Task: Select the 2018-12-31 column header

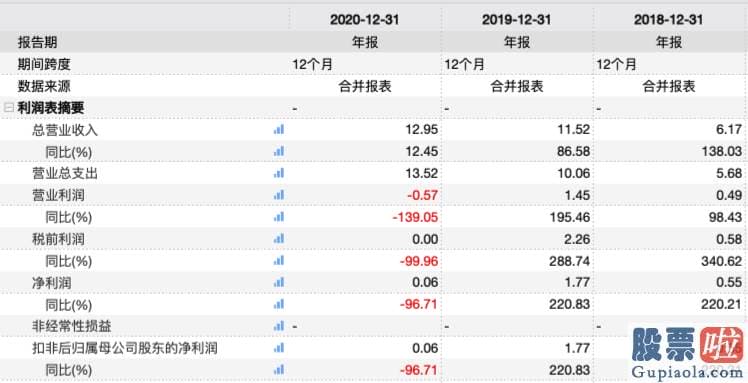Action: (x=668, y=20)
